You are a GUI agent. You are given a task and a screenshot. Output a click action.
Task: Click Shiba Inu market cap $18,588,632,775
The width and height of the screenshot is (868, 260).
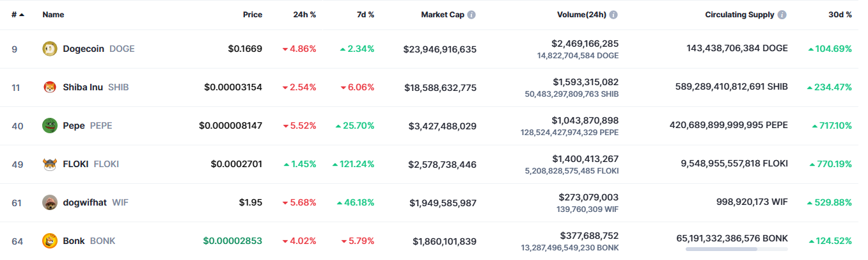pos(440,87)
